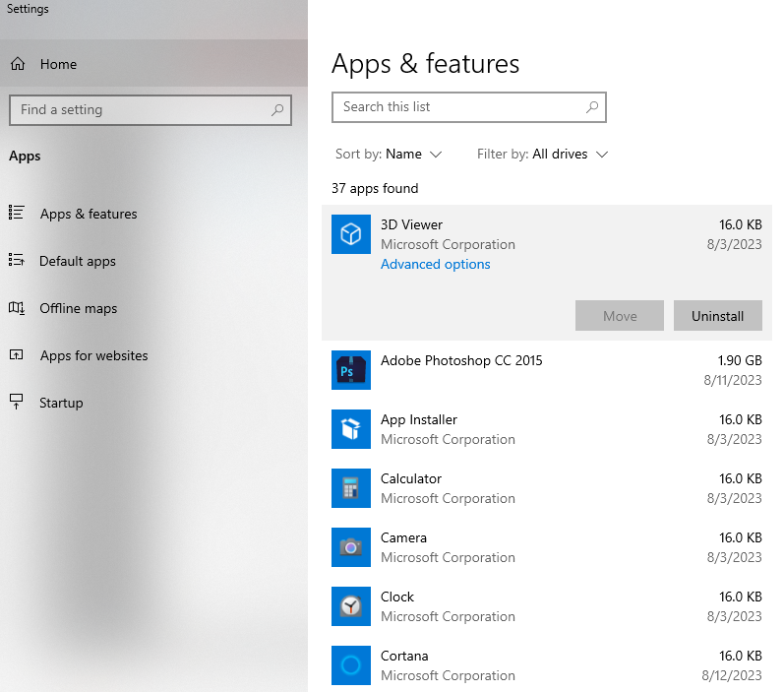Click the Cortana circle icon
Viewport: 784px width, 692px height.
tap(351, 665)
